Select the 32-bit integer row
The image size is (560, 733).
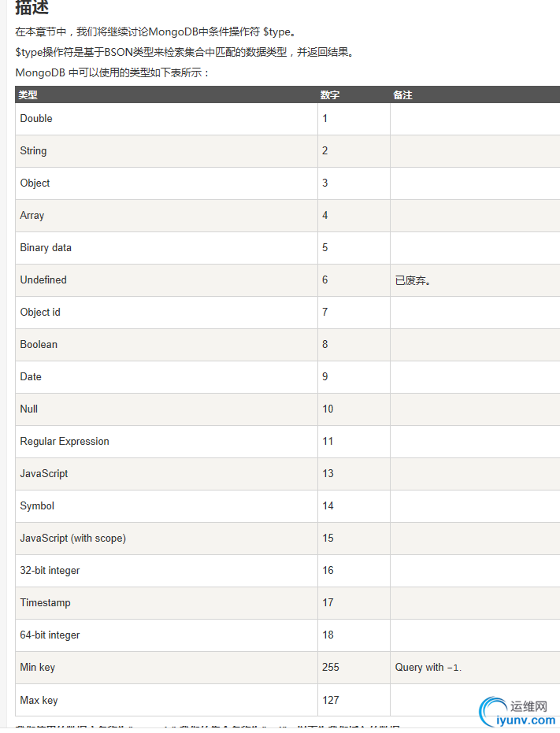pos(287,570)
